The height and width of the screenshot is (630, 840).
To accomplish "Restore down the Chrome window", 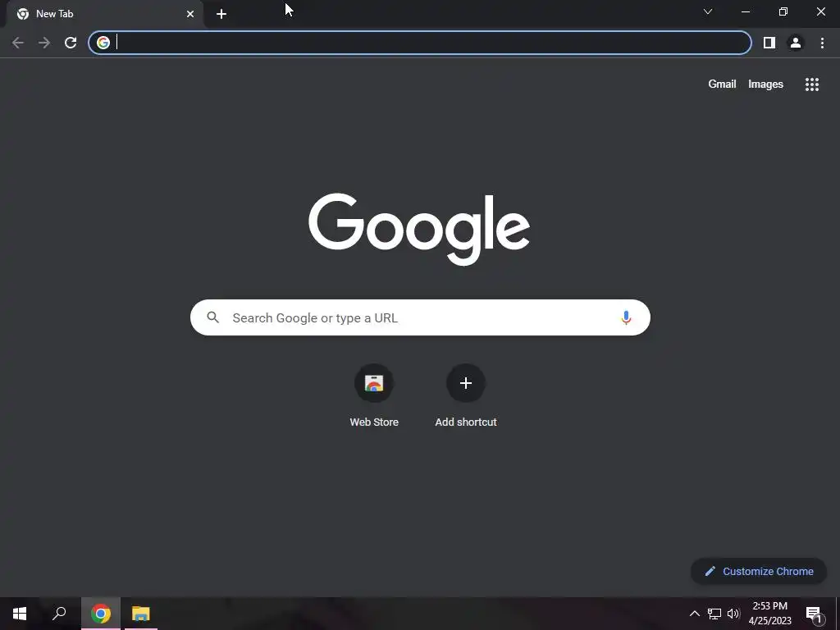I will click(783, 11).
